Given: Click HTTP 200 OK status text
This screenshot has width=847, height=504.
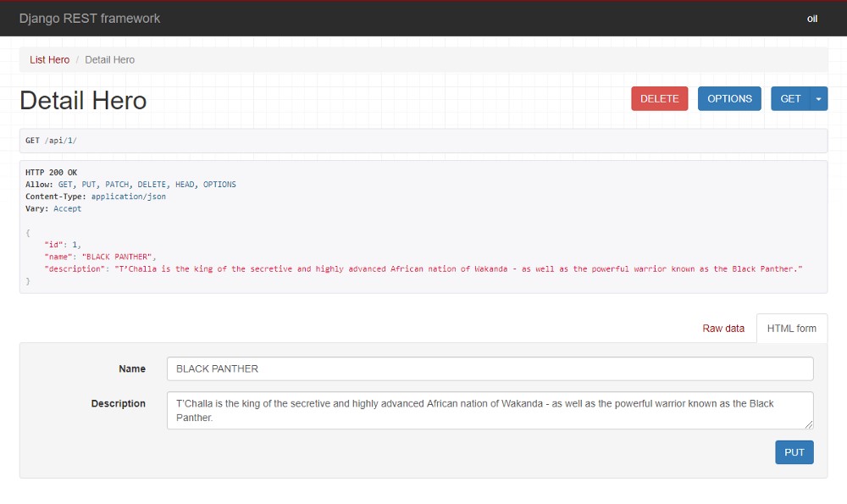Looking at the screenshot, I should pos(52,172).
